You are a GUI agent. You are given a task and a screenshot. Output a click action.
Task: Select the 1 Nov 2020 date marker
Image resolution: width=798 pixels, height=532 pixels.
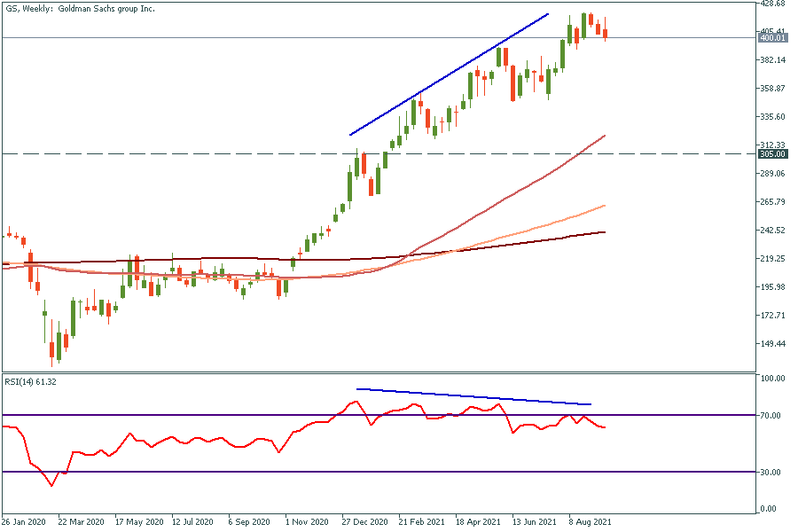[x=307, y=522]
